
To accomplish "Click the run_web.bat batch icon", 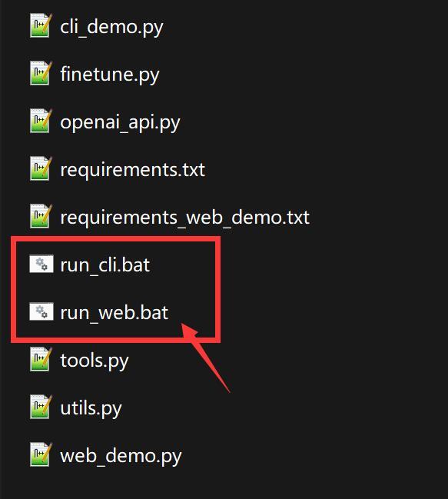I will pos(41,311).
